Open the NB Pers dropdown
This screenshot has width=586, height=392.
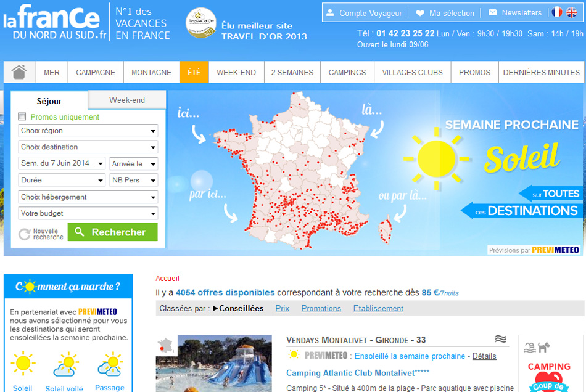[134, 181]
